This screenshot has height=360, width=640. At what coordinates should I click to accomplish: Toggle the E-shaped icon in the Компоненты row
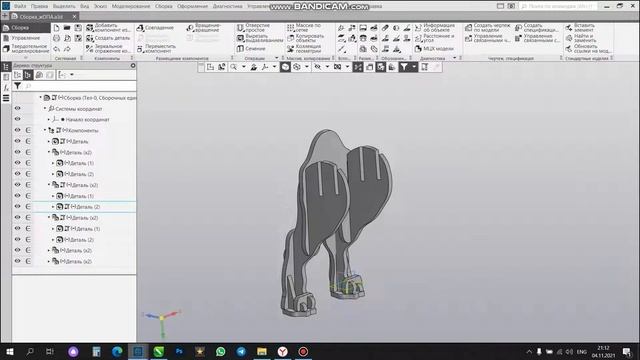(x=28, y=130)
